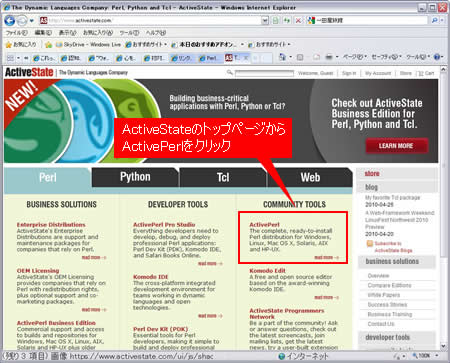450x363 pixels.
Task: Open the Komodo Edit link
Action: coord(267,271)
